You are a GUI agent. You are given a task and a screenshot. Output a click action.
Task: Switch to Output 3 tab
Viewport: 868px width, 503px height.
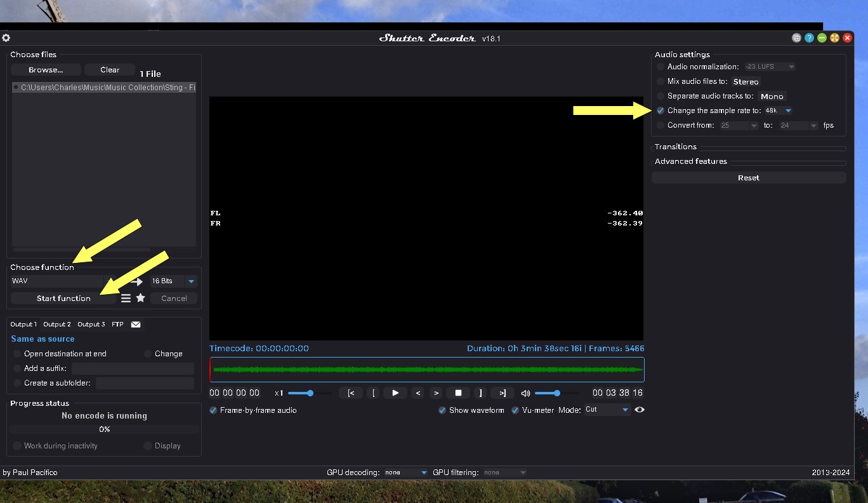91,325
